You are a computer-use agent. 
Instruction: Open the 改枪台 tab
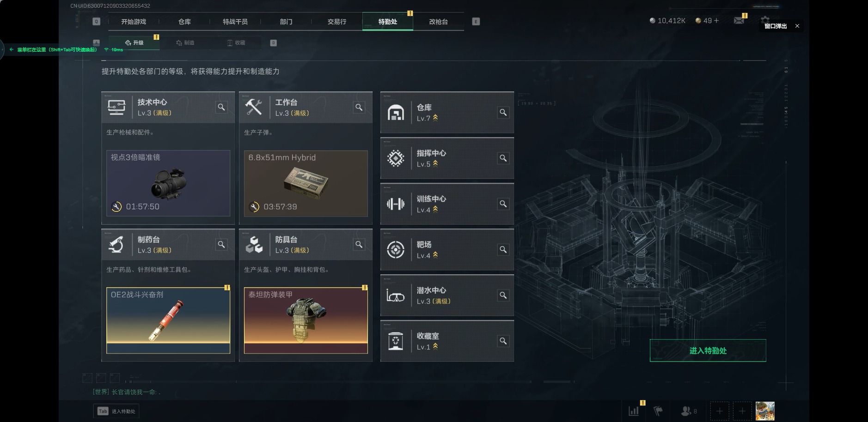438,22
